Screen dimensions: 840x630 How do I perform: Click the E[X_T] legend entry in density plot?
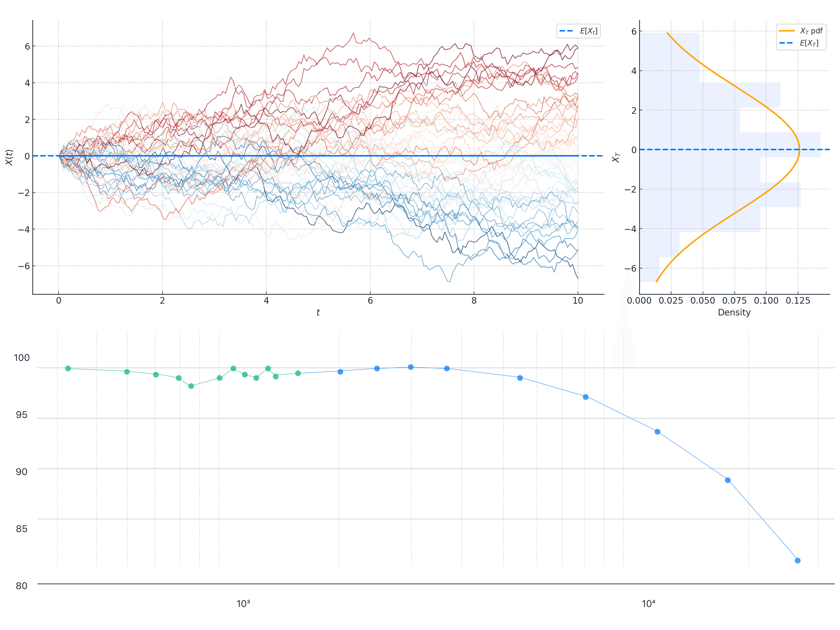[x=809, y=43]
